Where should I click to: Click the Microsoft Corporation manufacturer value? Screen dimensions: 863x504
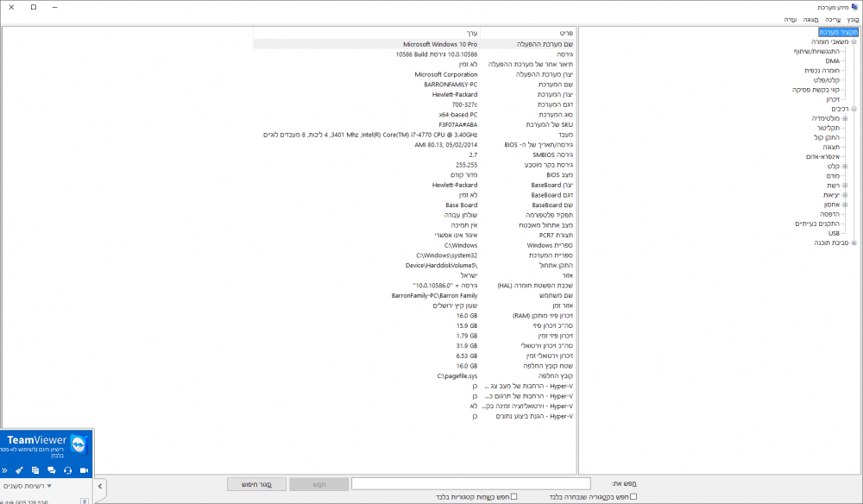point(446,74)
